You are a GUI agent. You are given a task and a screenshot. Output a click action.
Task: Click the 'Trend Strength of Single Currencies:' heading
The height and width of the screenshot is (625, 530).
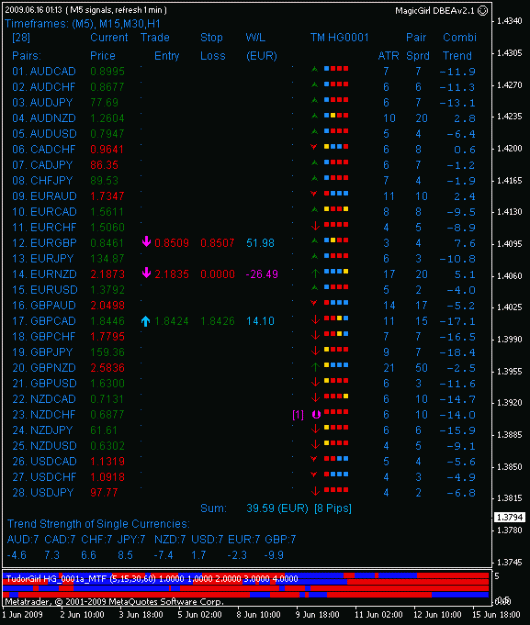tap(98, 524)
